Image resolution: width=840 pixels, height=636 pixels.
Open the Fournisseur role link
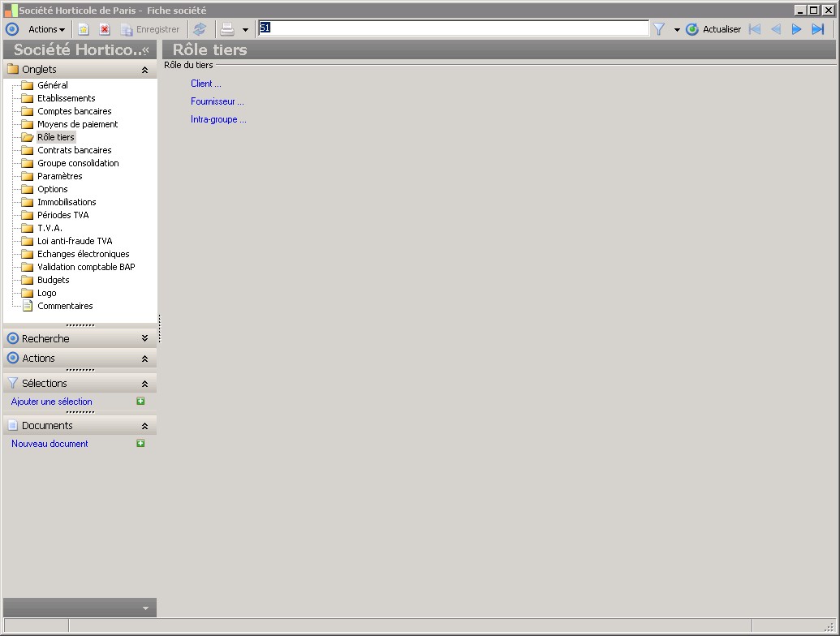(x=217, y=101)
